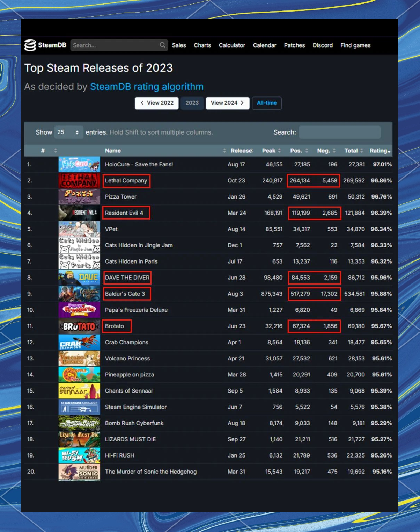Image resolution: width=420 pixels, height=532 pixels.
Task: Click the 97.01% rating for HoloCure
Action: [x=382, y=164]
